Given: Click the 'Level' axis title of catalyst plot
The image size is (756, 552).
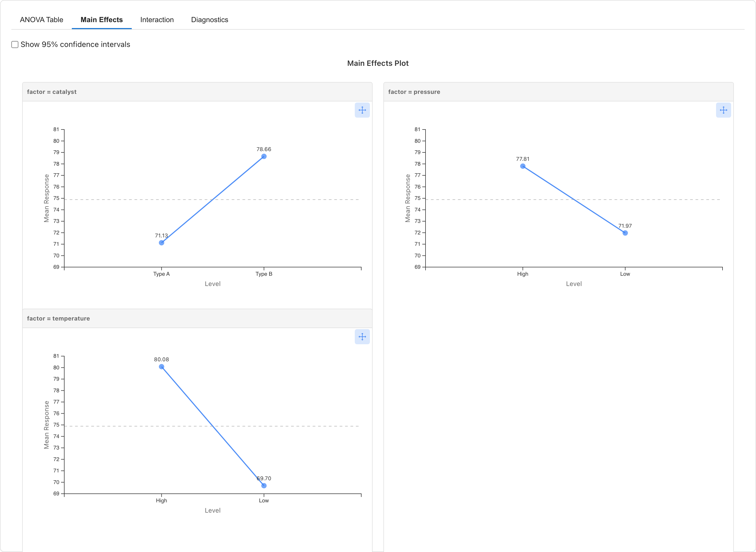Looking at the screenshot, I should click(x=213, y=284).
